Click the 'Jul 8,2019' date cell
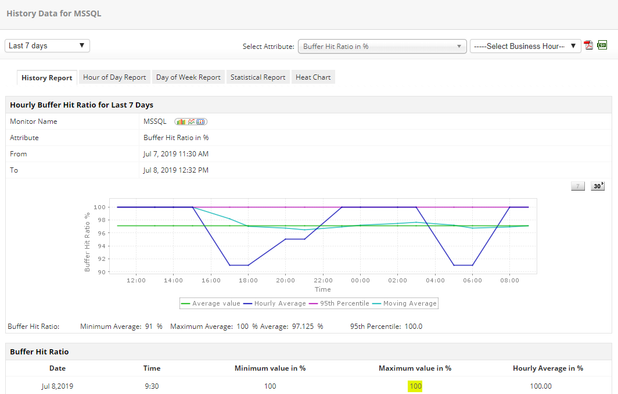This screenshot has width=618, height=394. click(58, 386)
